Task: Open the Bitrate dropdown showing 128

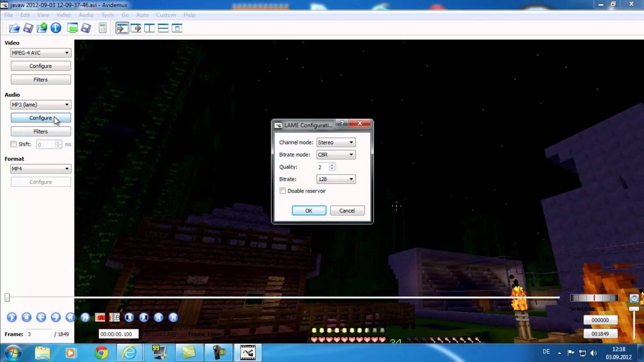Action: pos(336,179)
